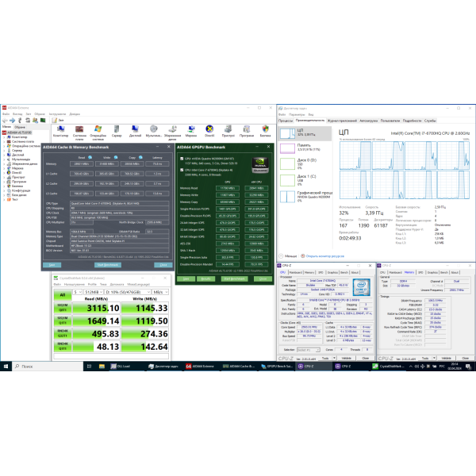The width and height of the screenshot is (476, 476).
Task: Open File Explorer from the taskbar
Action: coord(102,367)
